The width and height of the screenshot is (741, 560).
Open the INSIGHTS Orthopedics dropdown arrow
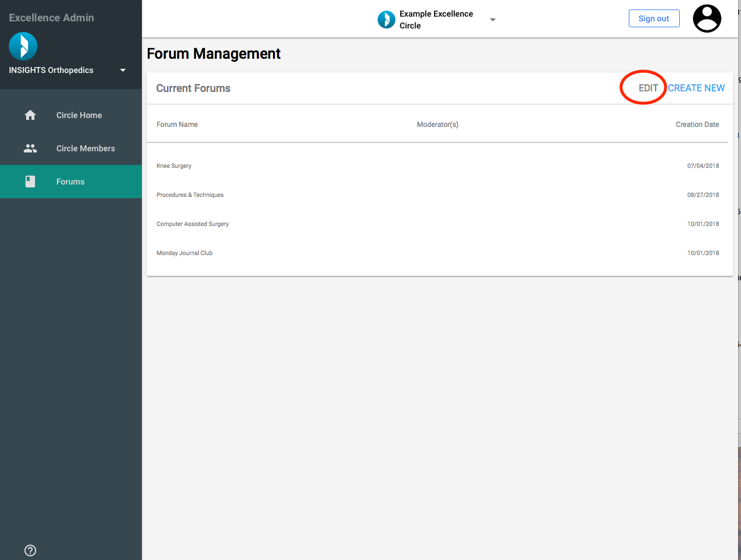[x=123, y=70]
